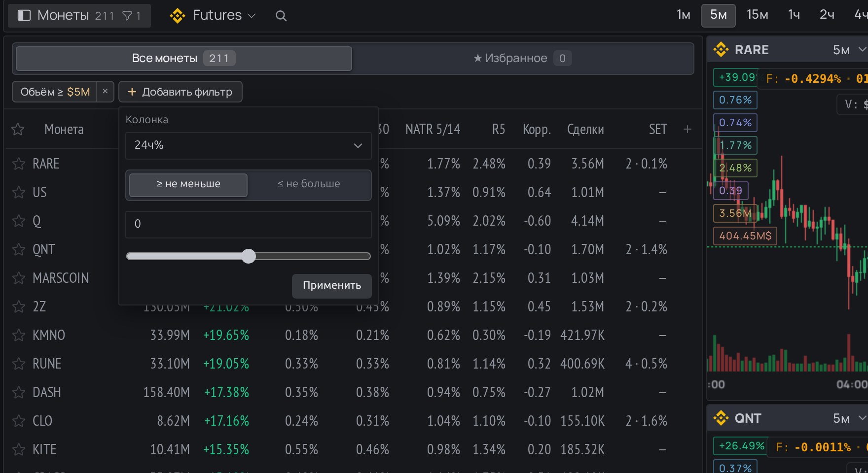Click Добавить фильтр button
This screenshot has height=473, width=868.
(x=181, y=92)
